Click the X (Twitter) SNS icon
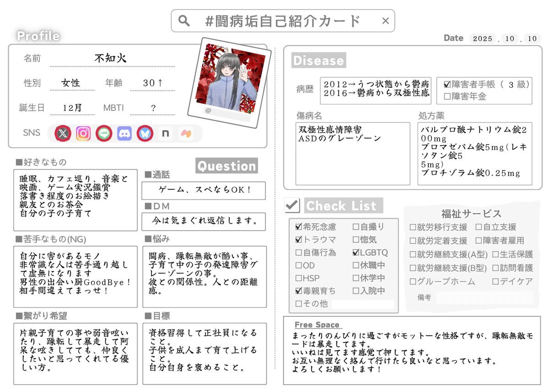This screenshot has width=549, height=392. (63, 133)
